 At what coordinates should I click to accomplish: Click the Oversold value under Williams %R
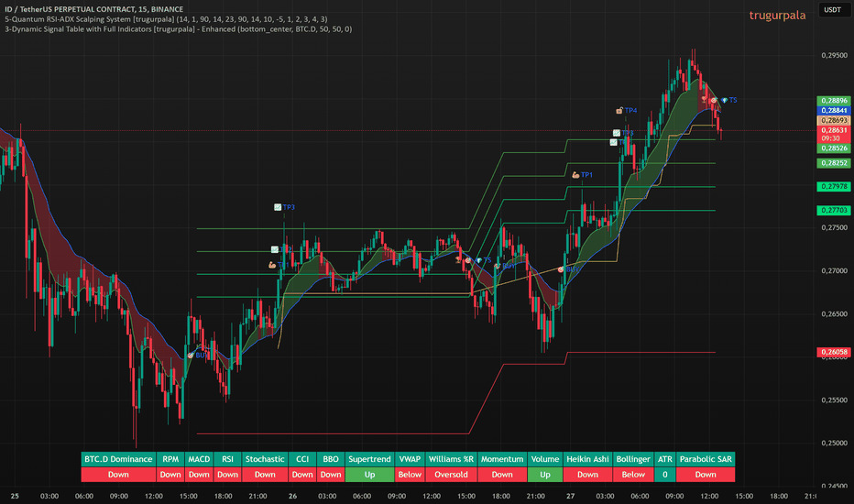451,475
